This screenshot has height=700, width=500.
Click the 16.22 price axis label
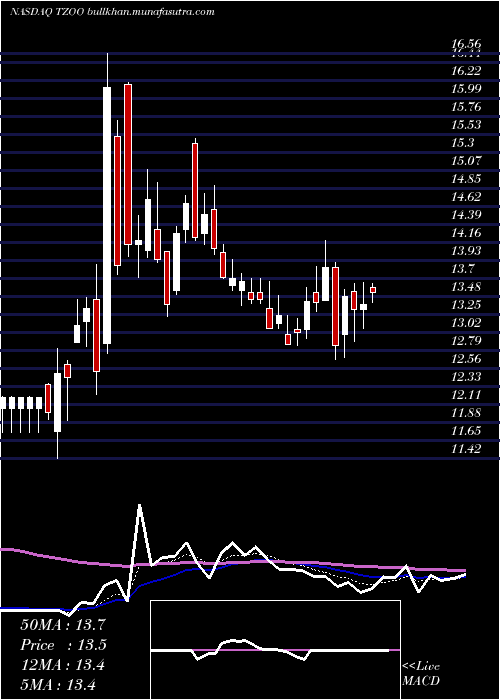(466, 71)
